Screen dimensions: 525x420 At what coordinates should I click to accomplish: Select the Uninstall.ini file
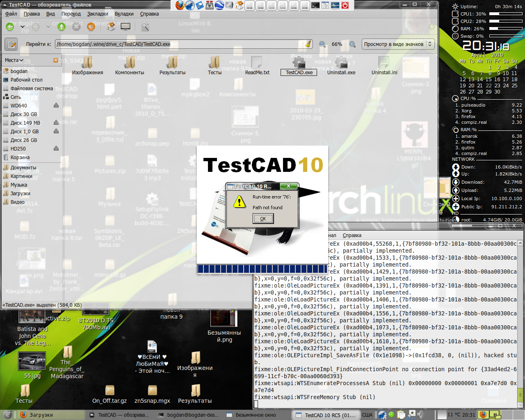tap(384, 66)
